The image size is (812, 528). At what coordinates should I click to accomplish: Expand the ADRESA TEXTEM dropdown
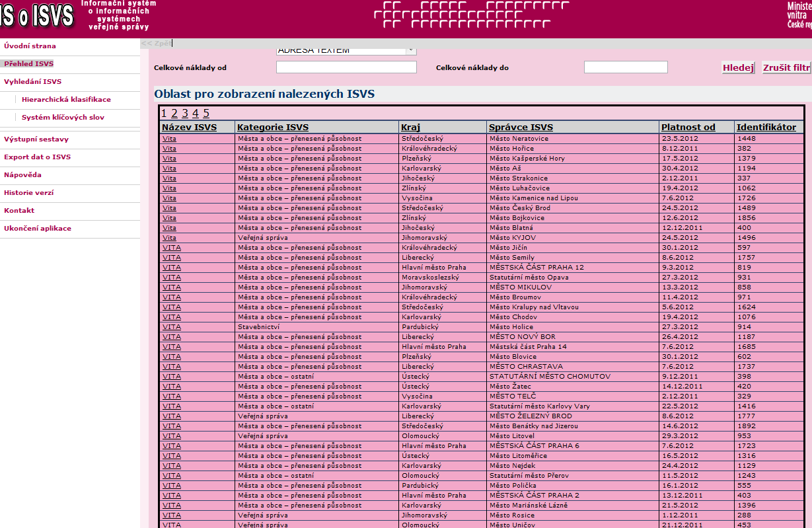coord(411,50)
